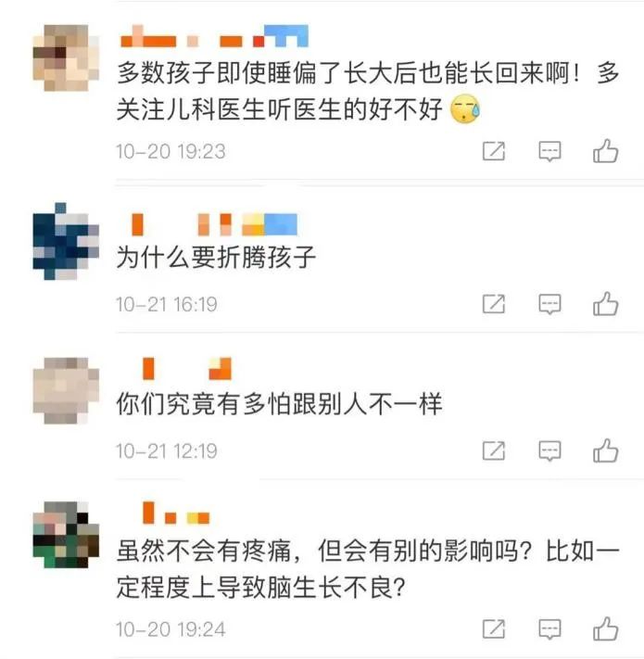This screenshot has width=644, height=659.
Task: Open the dark blue avatar profile
Action: tap(66, 241)
